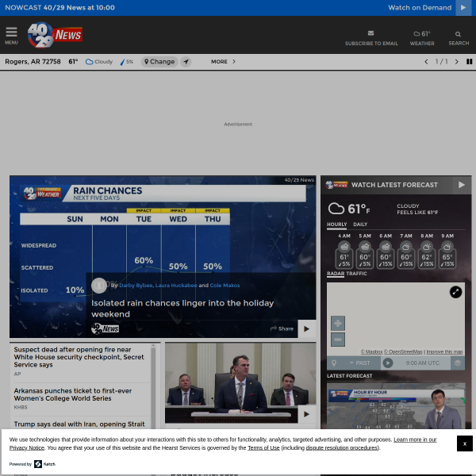
Task: Select the 4 AM hourly forecast
Action: (344, 251)
